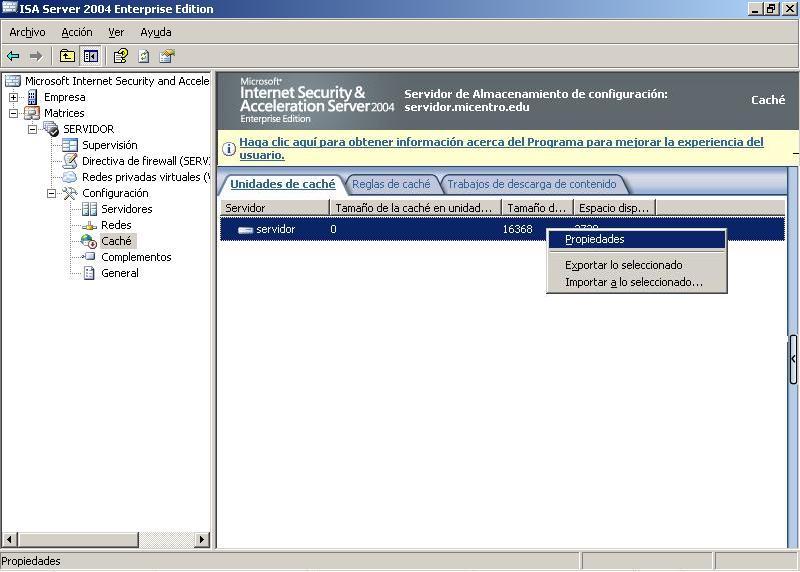800x572 pixels.
Task: Choose Propiedades from the context menu
Action: click(x=595, y=240)
